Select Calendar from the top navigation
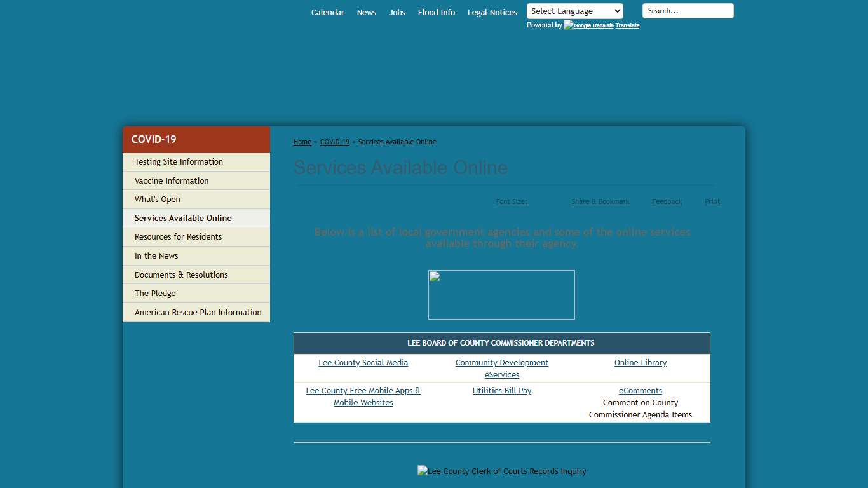This screenshot has height=488, width=868. (327, 12)
